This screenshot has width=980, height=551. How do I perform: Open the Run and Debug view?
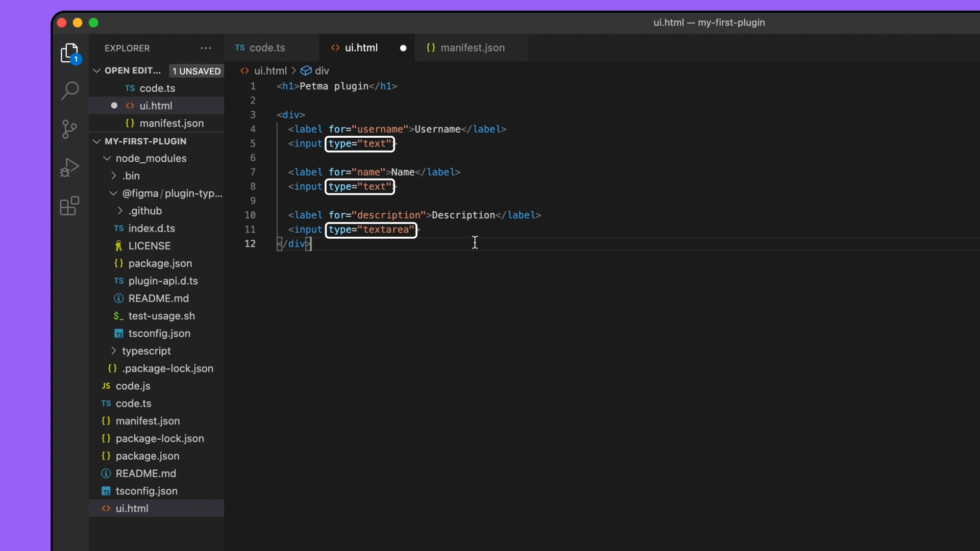70,167
